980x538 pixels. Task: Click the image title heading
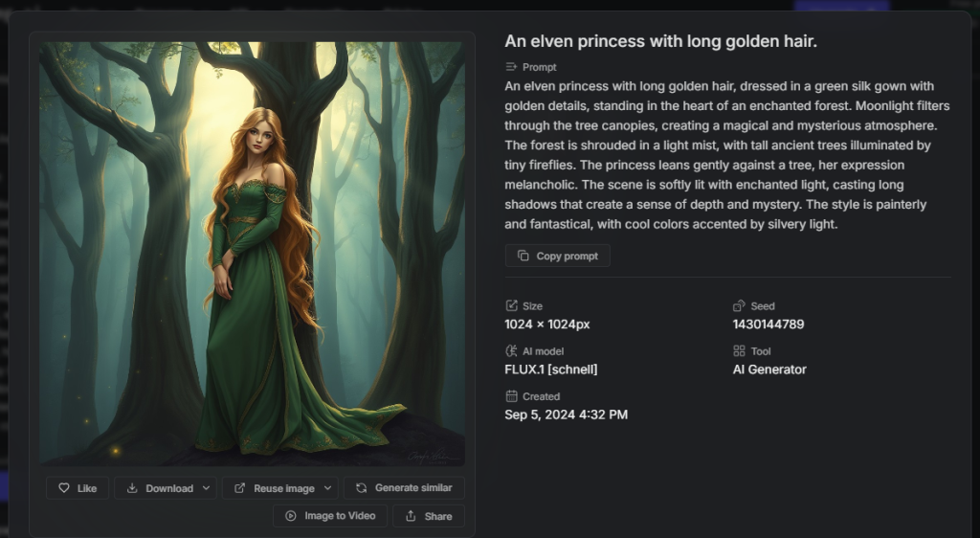[x=660, y=41]
